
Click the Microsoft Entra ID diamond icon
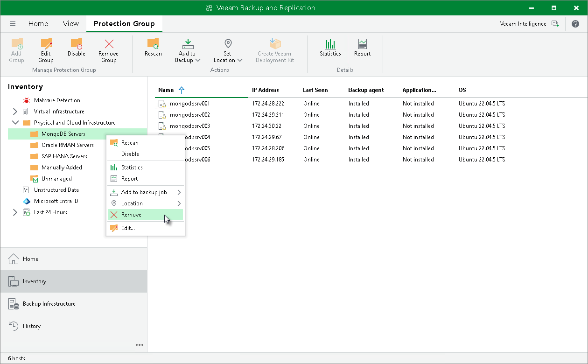click(26, 201)
